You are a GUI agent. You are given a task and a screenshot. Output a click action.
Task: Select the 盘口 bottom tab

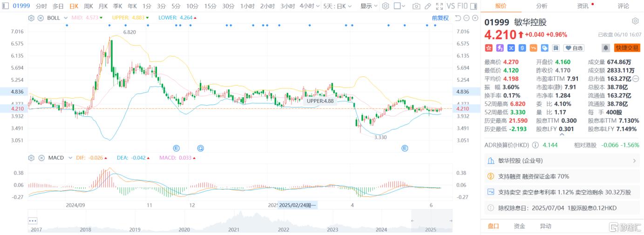493,226
